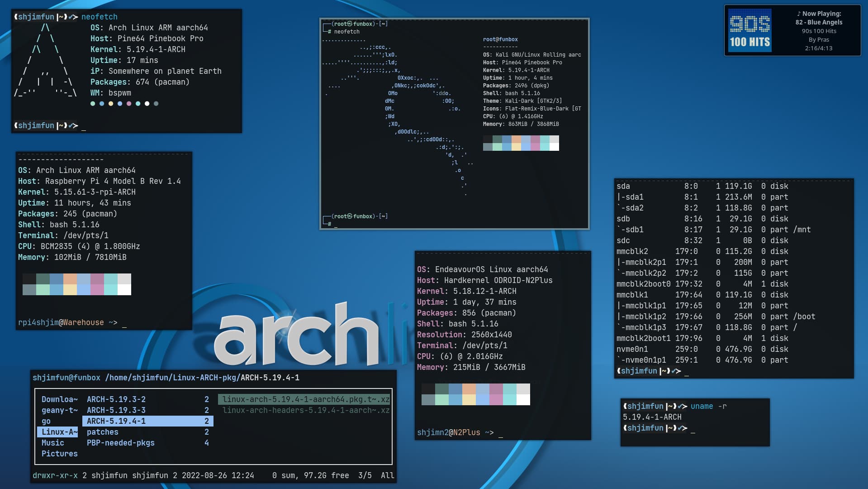
Task: Open the ARCH-5.19.3-3 directory row
Action: 147,410
